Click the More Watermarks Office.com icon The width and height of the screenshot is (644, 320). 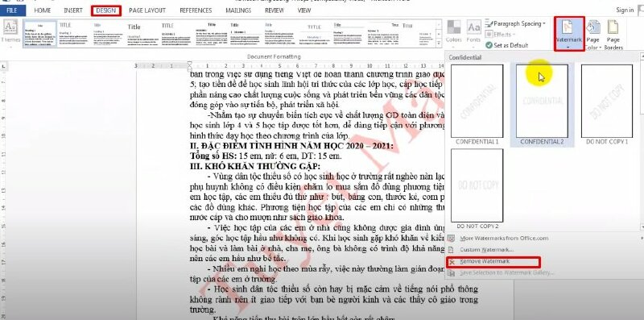coord(451,238)
